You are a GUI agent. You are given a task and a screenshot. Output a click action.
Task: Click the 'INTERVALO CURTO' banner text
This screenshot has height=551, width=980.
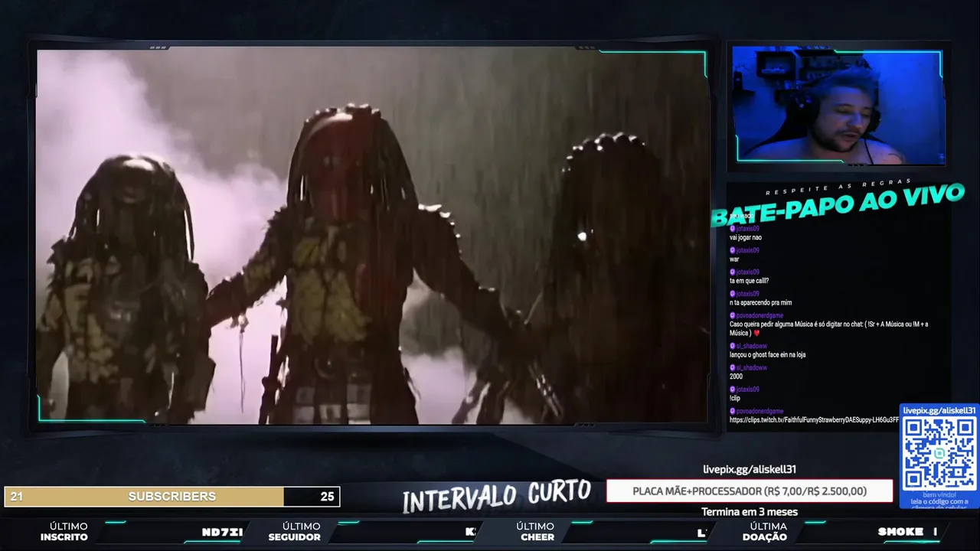497,496
